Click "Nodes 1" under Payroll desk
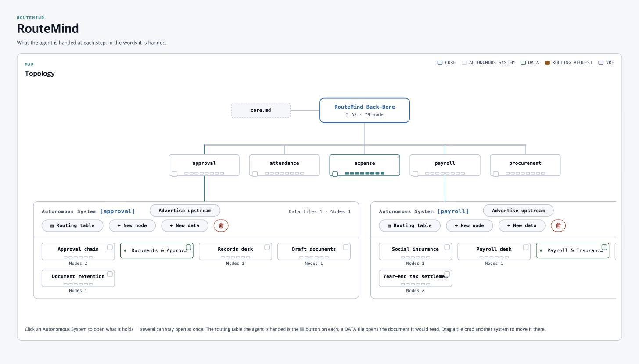The image size is (639, 364). click(494, 264)
